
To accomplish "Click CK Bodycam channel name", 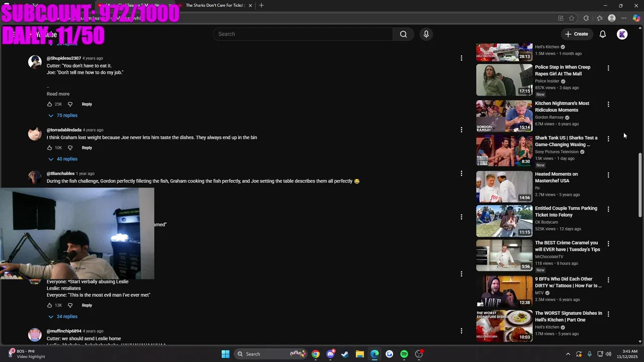I will point(546,222).
